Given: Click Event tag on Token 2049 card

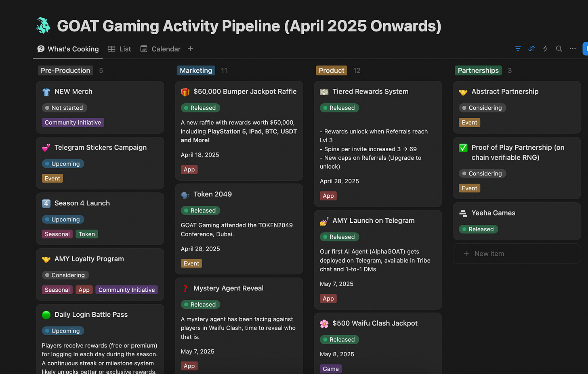Looking at the screenshot, I should click(191, 263).
